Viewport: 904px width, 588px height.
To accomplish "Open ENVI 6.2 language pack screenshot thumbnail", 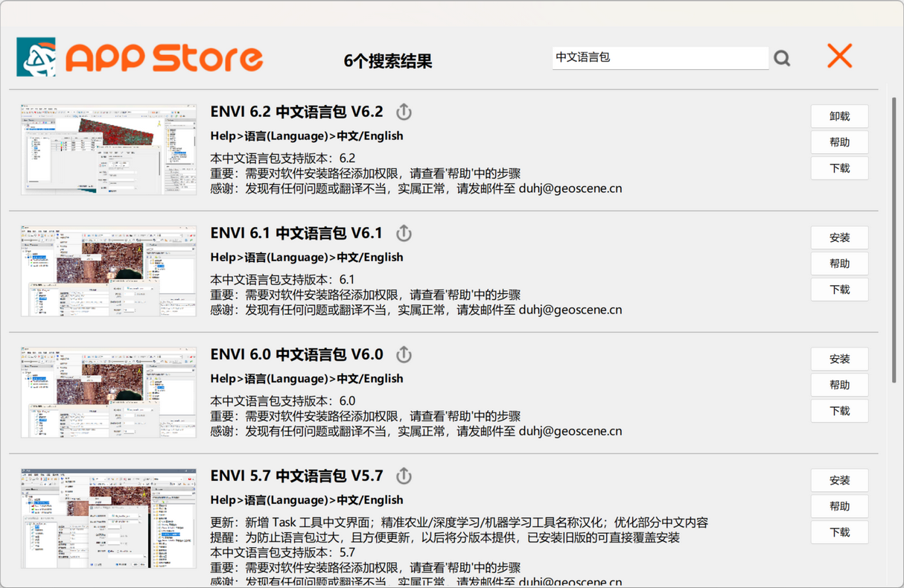I will tap(109, 150).
